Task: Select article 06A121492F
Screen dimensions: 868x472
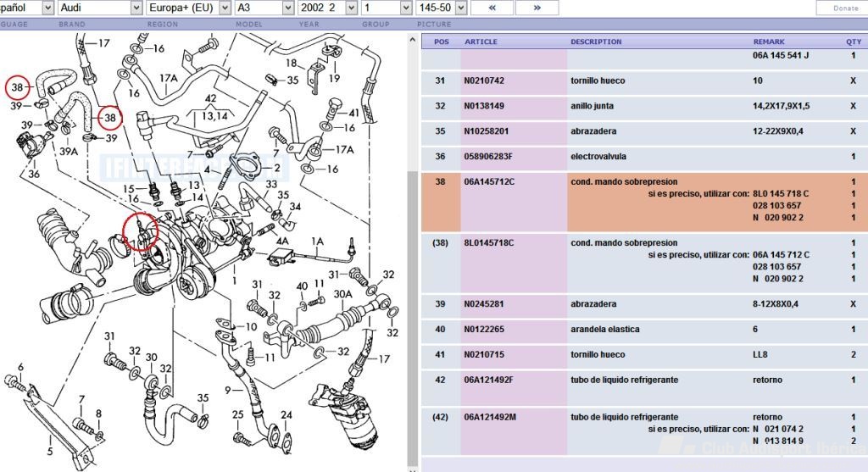Action: [x=489, y=380]
